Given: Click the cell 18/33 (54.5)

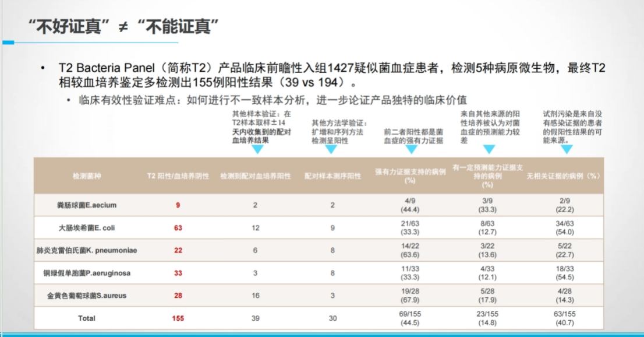Looking at the screenshot, I should point(565,273).
